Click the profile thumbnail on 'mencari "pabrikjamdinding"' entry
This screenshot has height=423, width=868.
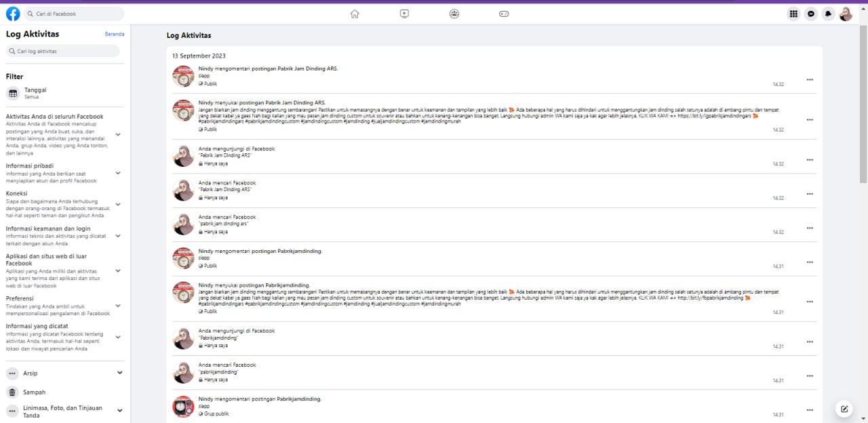pyautogui.click(x=183, y=373)
